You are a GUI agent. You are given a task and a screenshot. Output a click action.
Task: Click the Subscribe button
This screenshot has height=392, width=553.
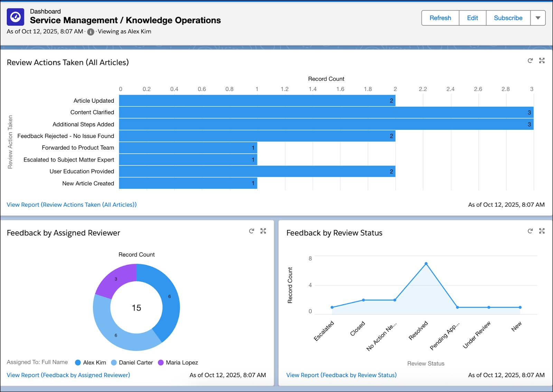[508, 18]
